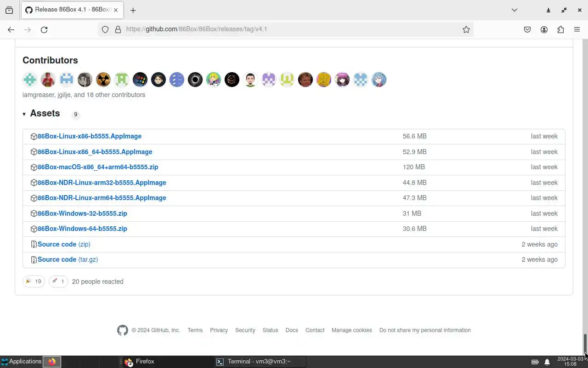Click the Windows logo contributor avatar
The image size is (588, 368).
pyautogui.click(x=140, y=80)
